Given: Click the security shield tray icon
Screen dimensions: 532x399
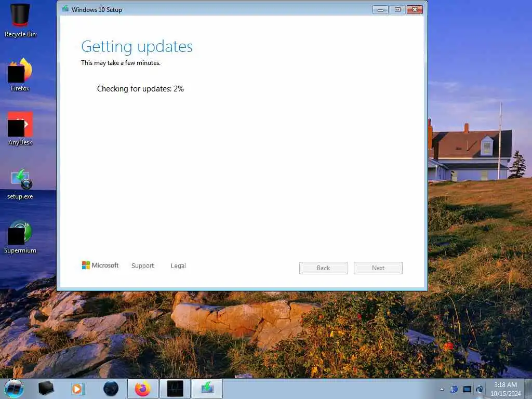Looking at the screenshot, I should (454, 389).
